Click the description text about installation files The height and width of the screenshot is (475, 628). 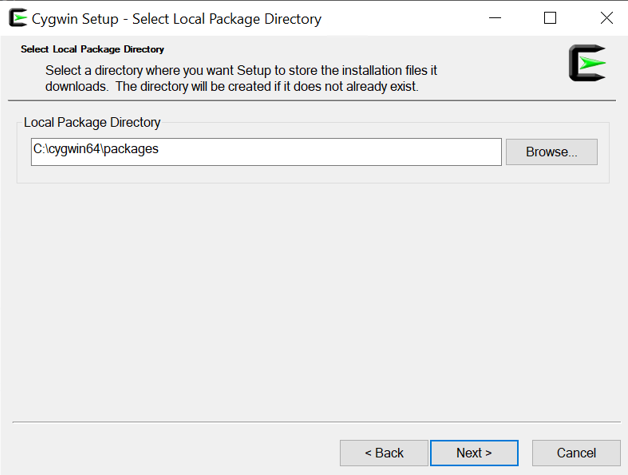tap(241, 78)
